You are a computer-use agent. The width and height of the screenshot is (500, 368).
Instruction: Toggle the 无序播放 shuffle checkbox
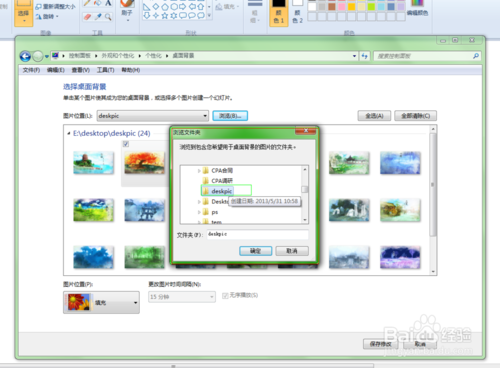tap(225, 296)
